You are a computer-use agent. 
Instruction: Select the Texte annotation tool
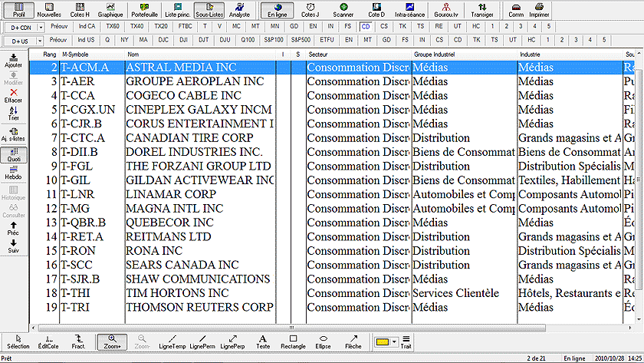click(x=263, y=342)
